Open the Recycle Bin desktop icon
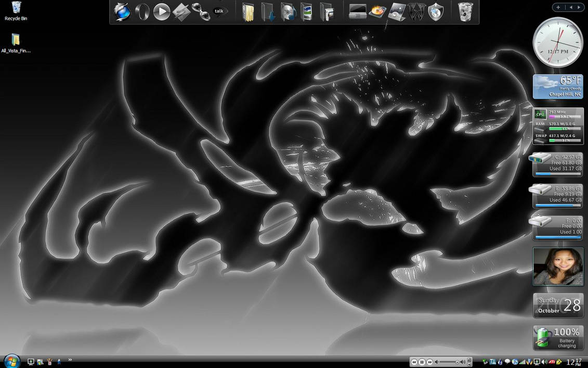The image size is (588, 368). click(x=16, y=10)
